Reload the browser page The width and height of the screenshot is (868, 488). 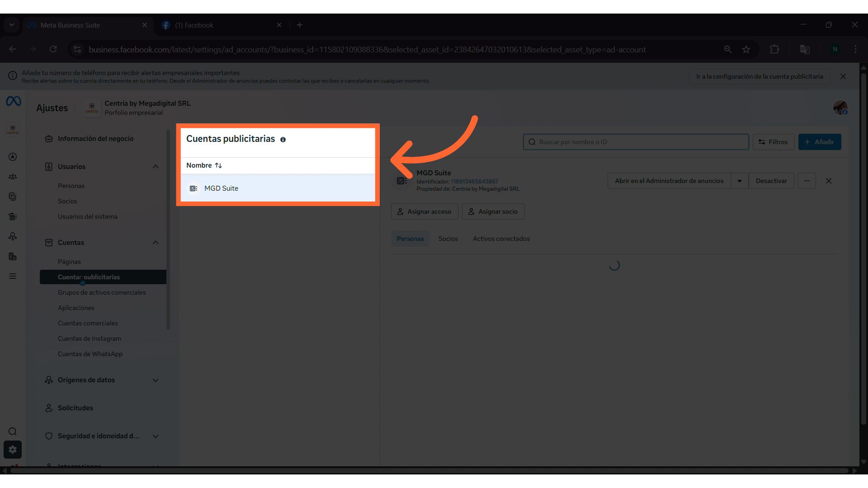(x=53, y=49)
